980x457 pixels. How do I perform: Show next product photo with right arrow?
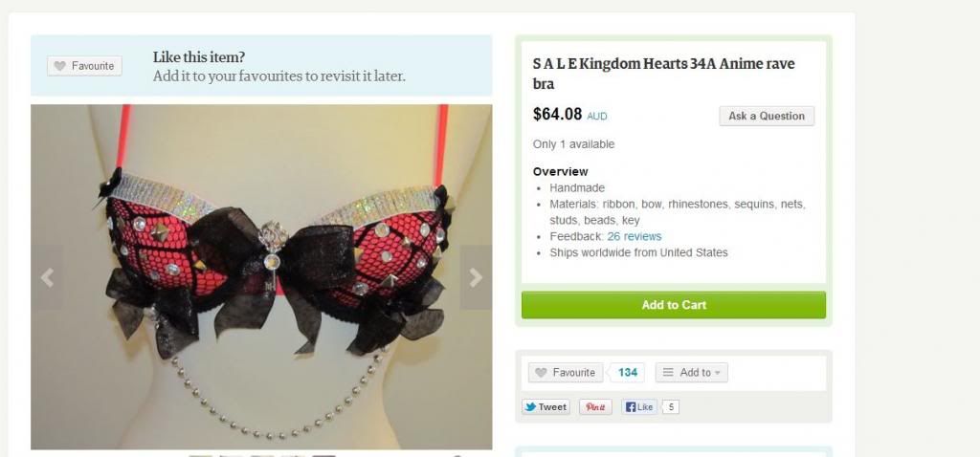pos(476,278)
